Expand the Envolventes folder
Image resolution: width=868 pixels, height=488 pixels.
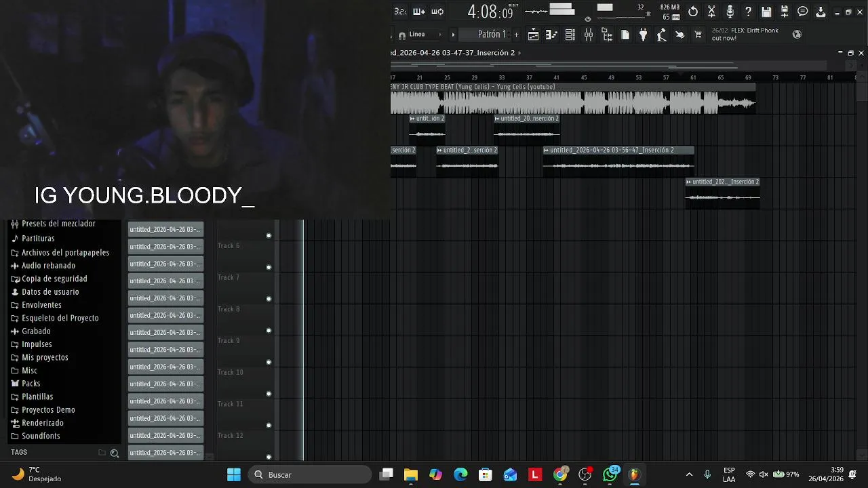click(36, 305)
